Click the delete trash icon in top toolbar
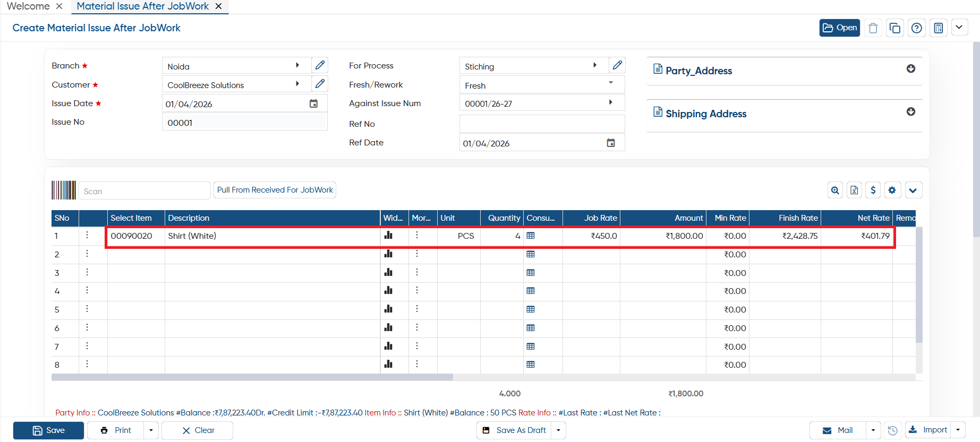Screen dimensions: 980x442 coord(873,28)
